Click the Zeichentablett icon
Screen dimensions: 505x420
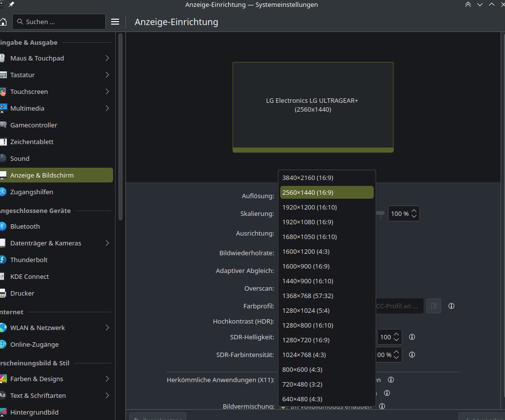3,142
